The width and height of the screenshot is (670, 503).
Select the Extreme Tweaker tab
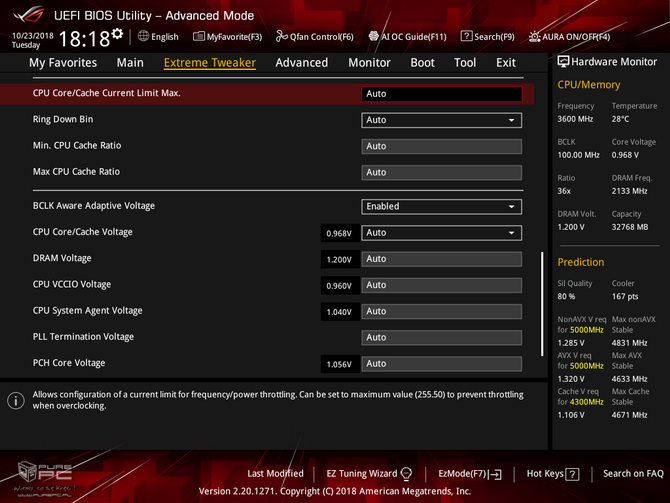click(210, 63)
